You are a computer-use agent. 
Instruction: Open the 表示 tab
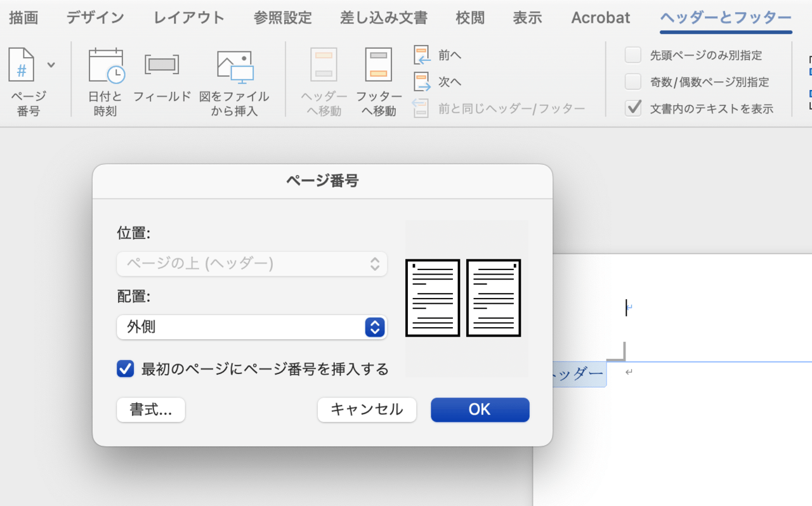(527, 18)
